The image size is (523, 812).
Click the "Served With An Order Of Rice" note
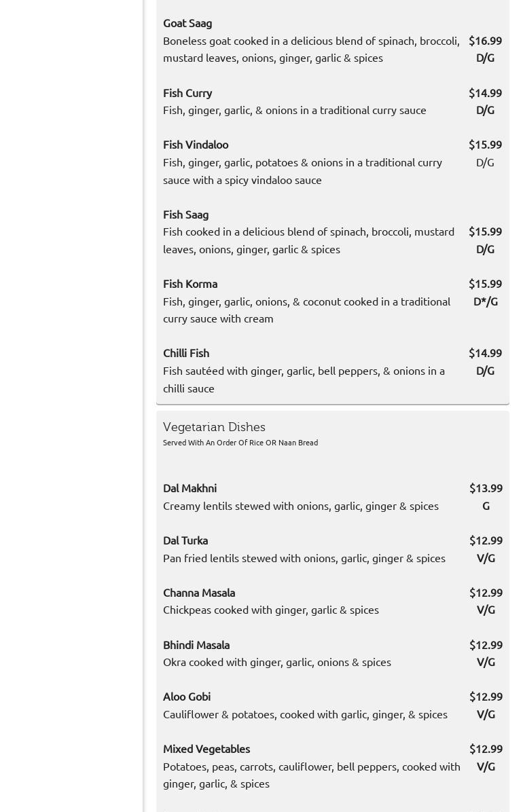tap(240, 443)
